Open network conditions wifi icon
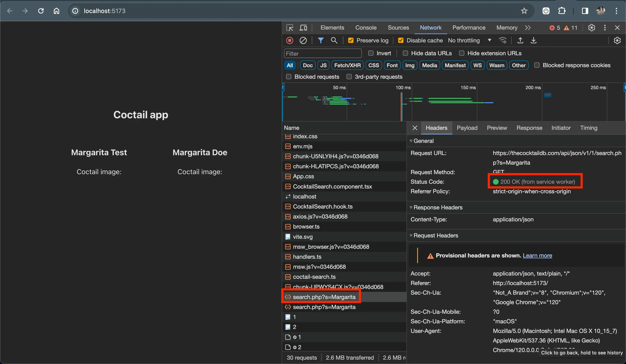The height and width of the screenshot is (364, 626). (503, 40)
